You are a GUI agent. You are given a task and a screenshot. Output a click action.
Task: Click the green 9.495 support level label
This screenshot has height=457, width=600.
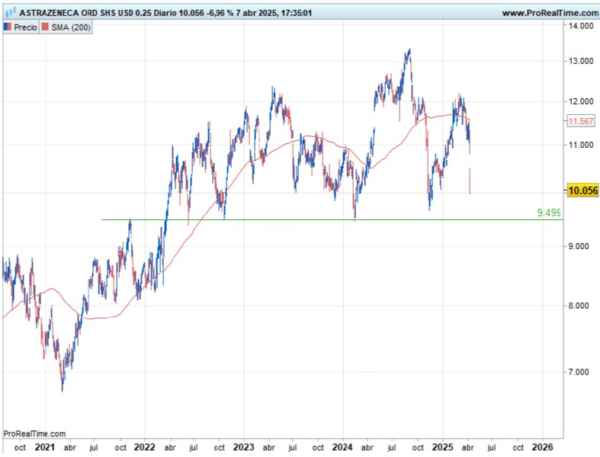pyautogui.click(x=548, y=213)
